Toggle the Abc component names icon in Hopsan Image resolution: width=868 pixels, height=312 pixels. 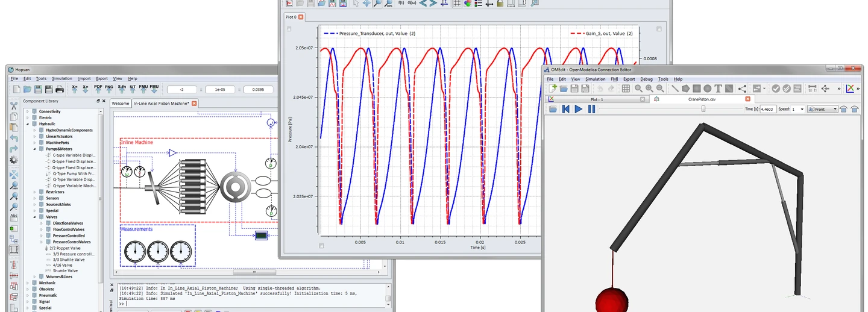[14, 217]
